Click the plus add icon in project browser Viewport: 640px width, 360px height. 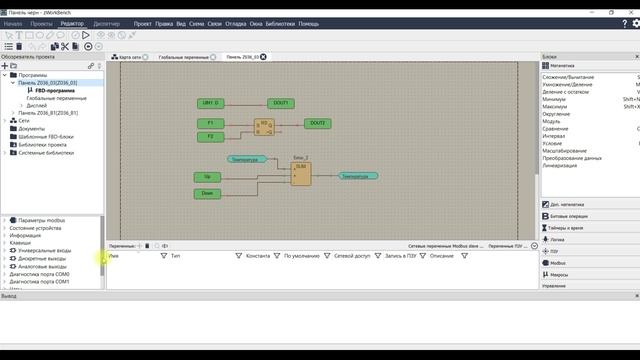[5, 66]
